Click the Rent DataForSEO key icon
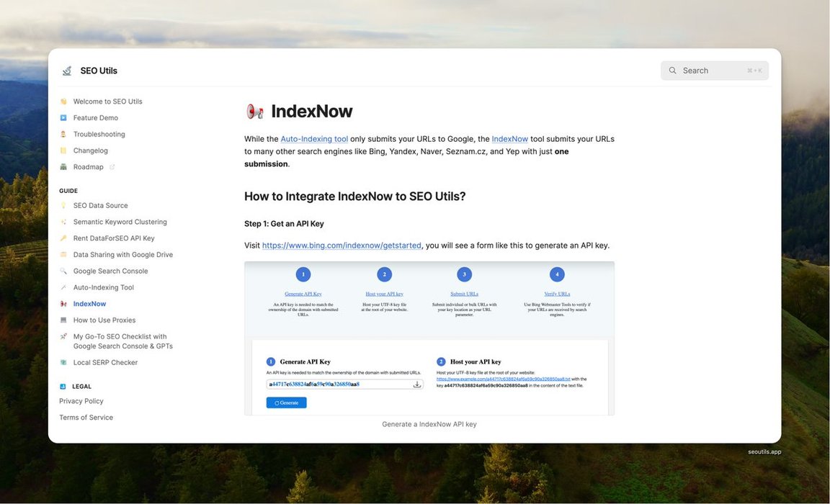The width and height of the screenshot is (830, 504). point(63,238)
